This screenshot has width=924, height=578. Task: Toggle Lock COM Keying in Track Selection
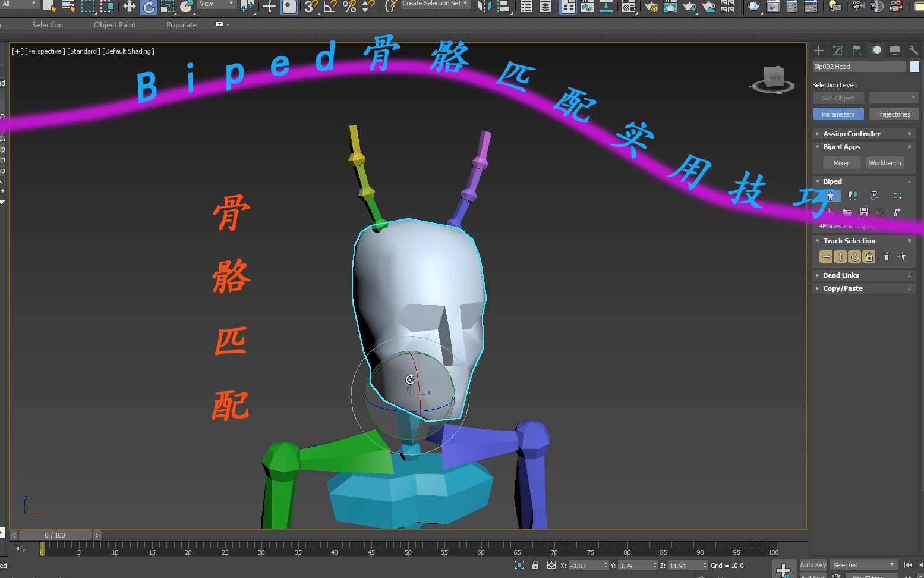click(x=869, y=256)
